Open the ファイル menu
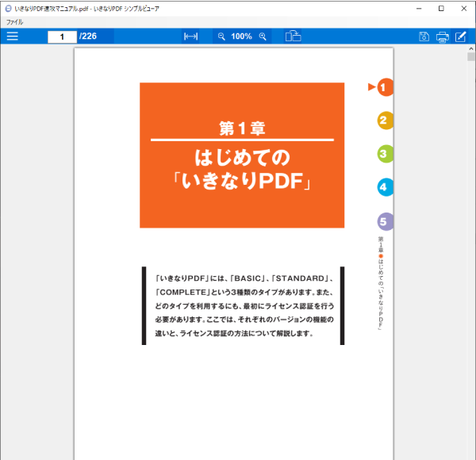 point(14,22)
